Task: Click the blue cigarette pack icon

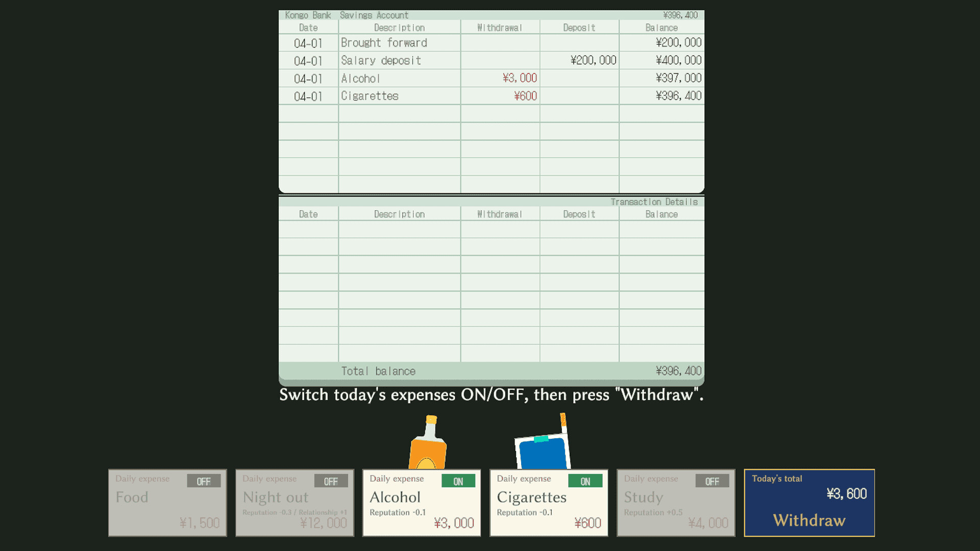Action: [543, 442]
